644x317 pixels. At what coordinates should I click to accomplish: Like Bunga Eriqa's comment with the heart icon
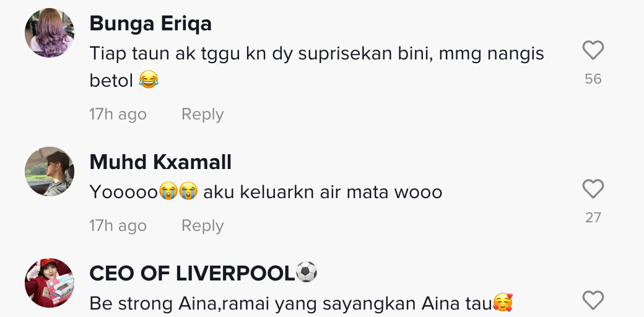point(593,51)
